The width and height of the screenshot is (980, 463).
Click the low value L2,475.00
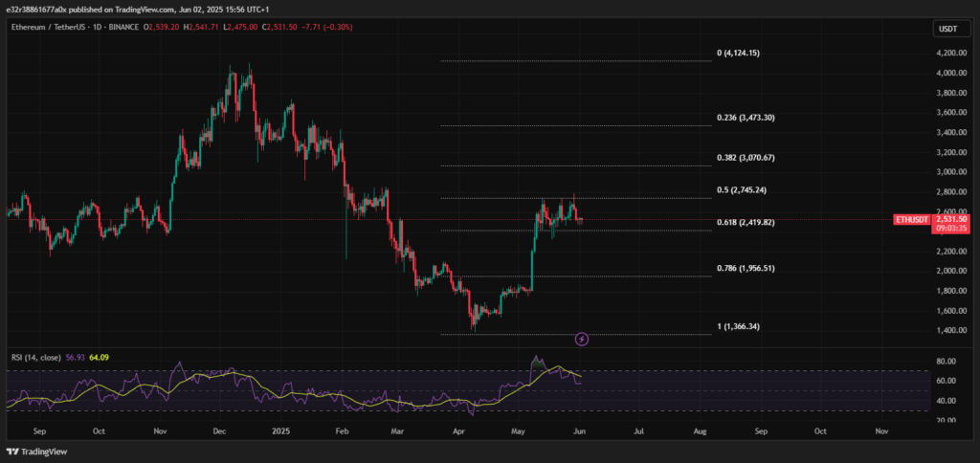242,28
